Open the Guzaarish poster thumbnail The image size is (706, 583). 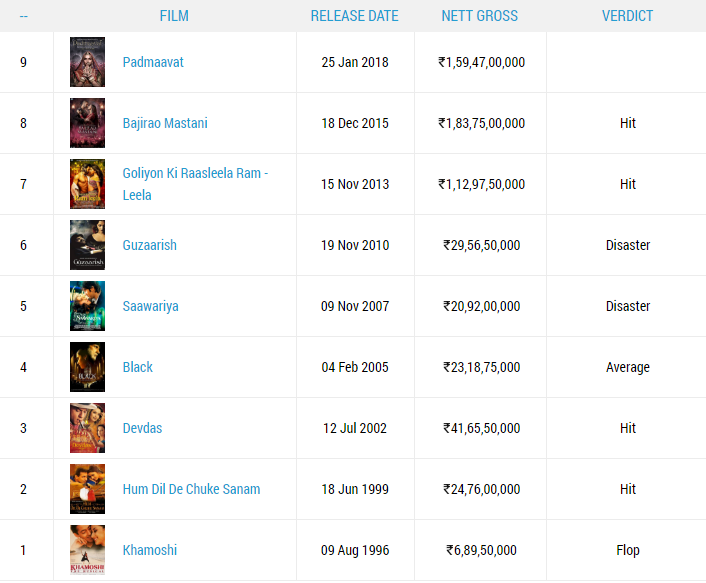[x=87, y=245]
